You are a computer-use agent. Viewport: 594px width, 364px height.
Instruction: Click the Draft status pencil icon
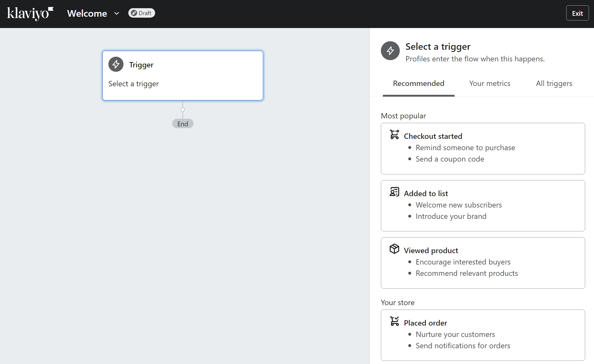[x=134, y=13]
